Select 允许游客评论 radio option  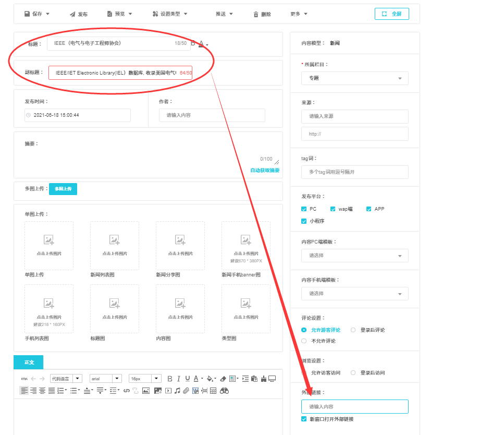(x=304, y=330)
